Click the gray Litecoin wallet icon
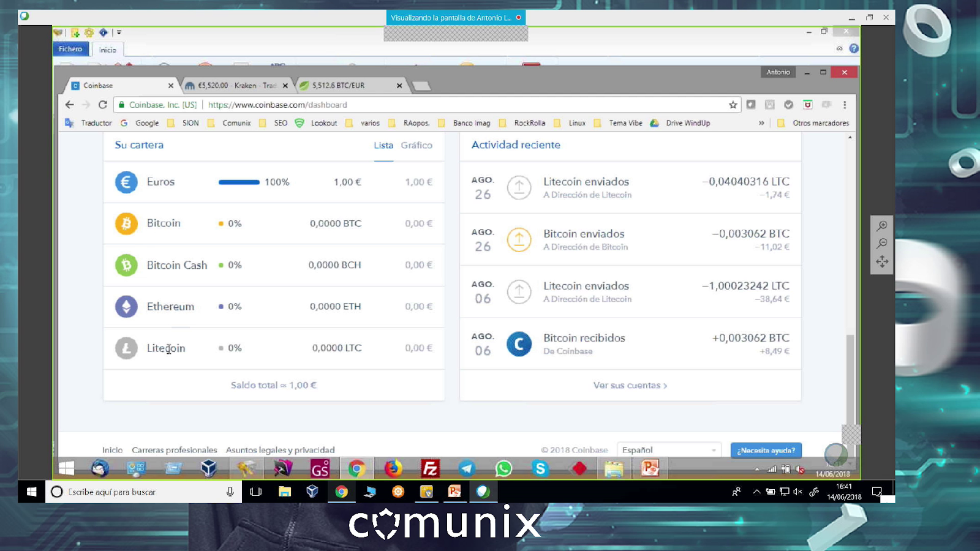This screenshot has height=551, width=980. point(126,348)
